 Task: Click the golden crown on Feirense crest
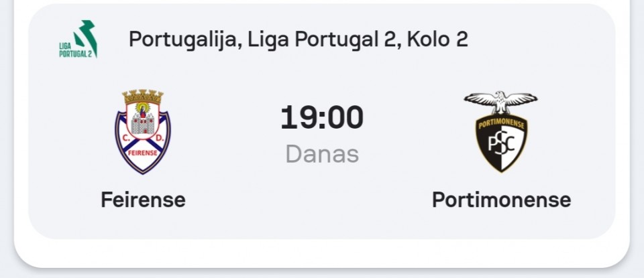(142, 96)
